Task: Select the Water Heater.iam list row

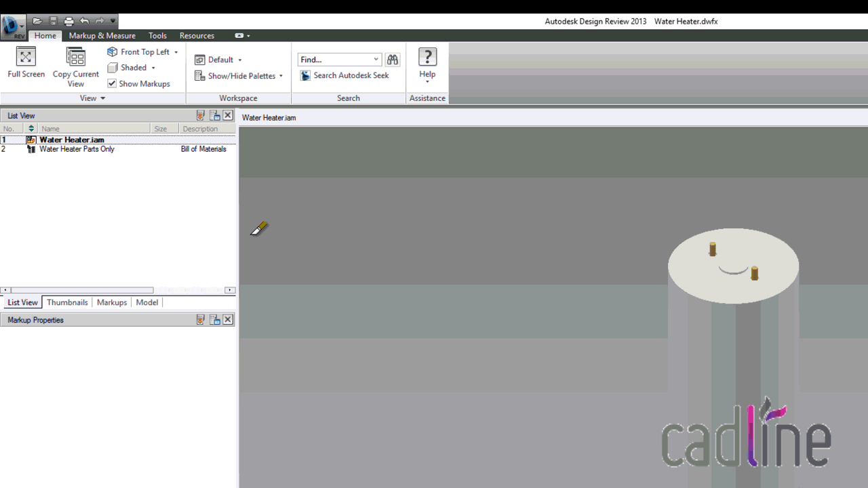Action: point(118,140)
